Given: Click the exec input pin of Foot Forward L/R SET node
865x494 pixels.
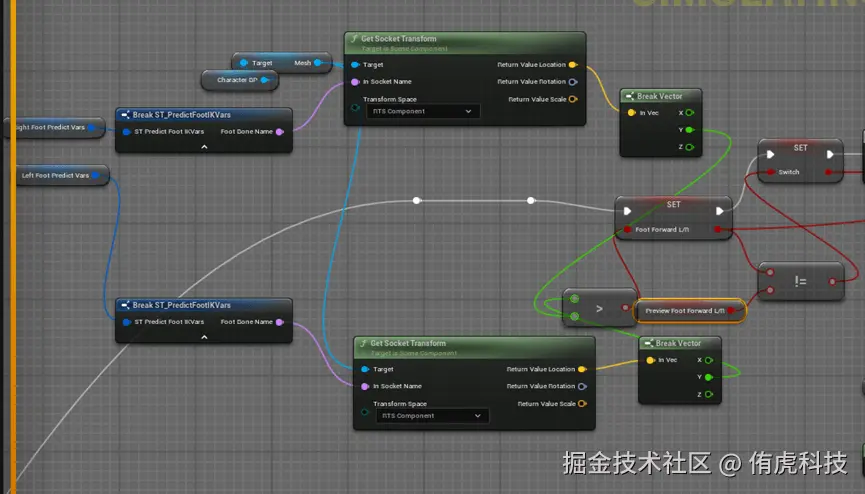Looking at the screenshot, I should [x=627, y=211].
